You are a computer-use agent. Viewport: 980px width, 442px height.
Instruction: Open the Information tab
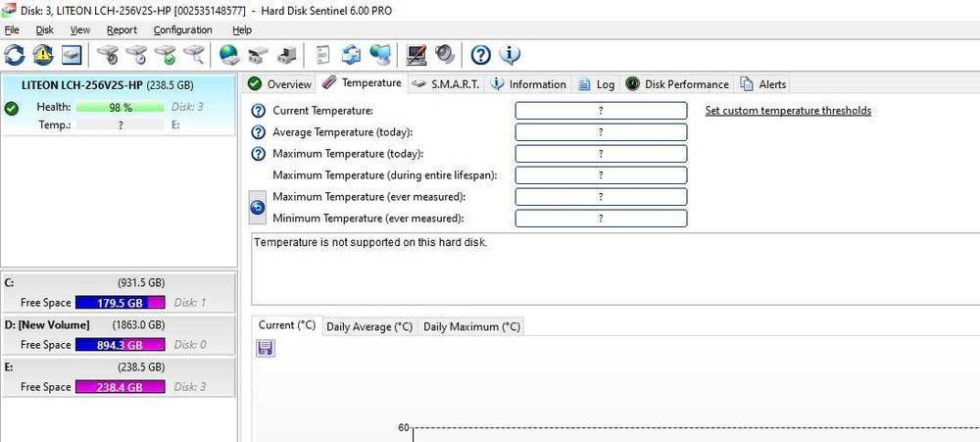click(528, 84)
